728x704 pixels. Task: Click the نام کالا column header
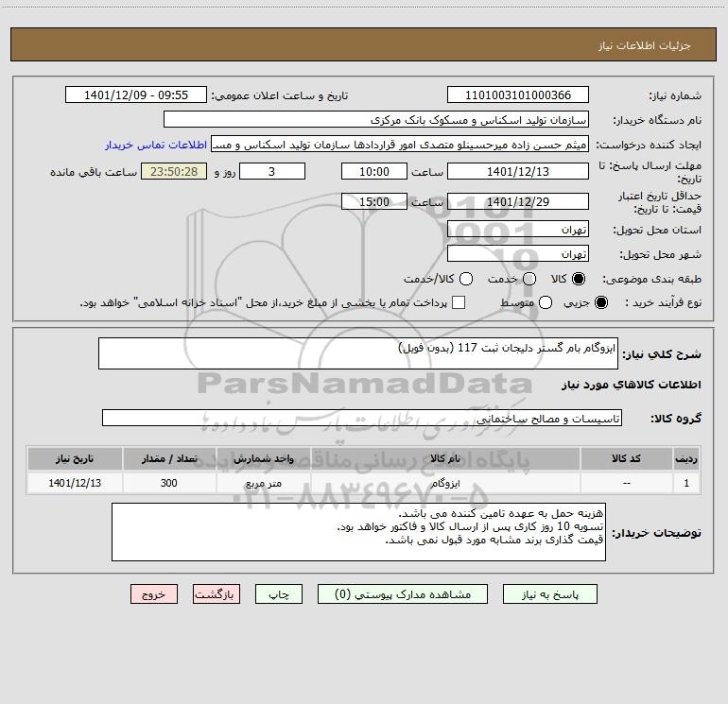point(445,458)
